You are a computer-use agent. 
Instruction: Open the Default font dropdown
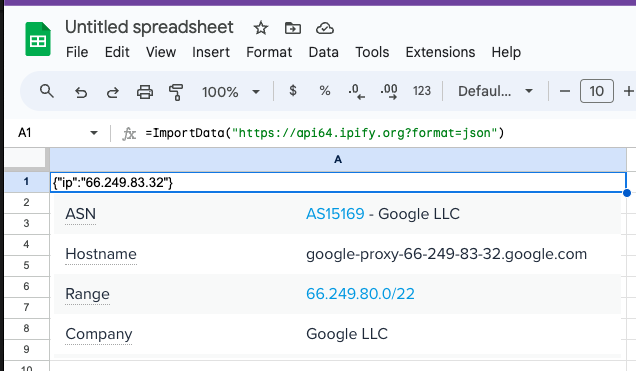point(495,91)
